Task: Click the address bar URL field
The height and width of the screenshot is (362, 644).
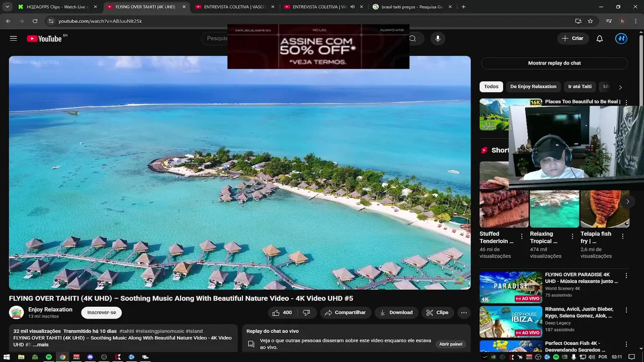Action: (x=312, y=21)
